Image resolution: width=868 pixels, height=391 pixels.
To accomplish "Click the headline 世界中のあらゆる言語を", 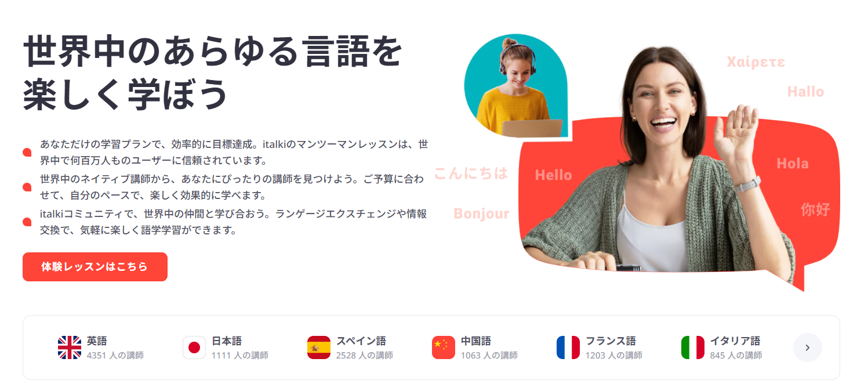I will point(213,53).
